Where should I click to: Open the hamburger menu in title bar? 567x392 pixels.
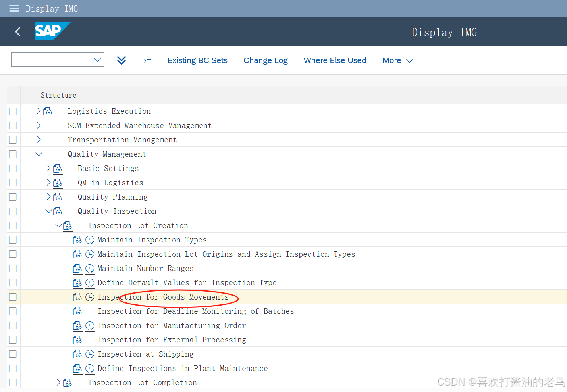tap(14, 8)
